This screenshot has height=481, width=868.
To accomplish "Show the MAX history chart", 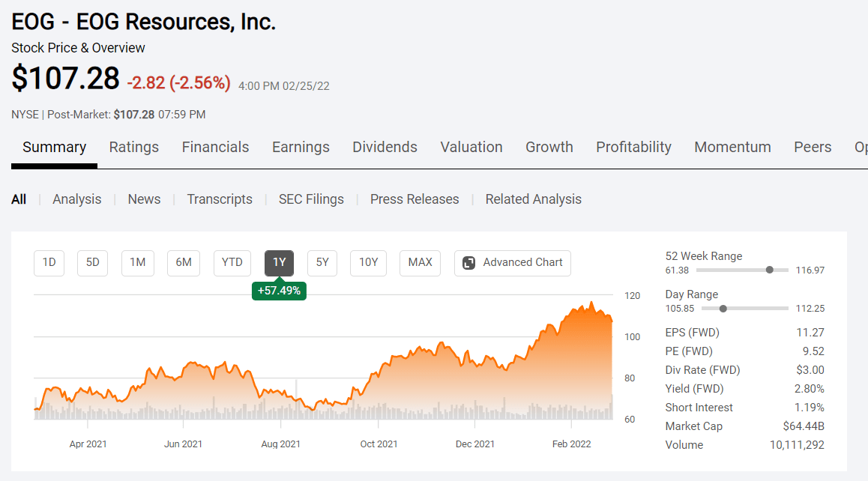I will [420, 263].
